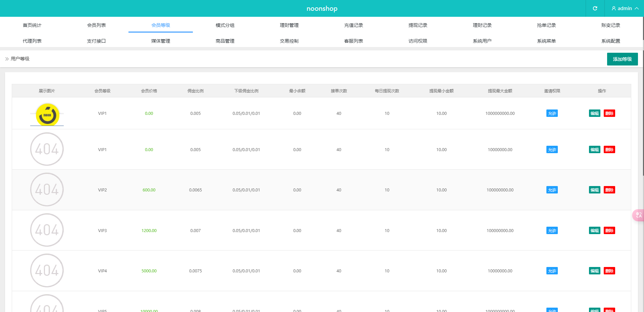Click 删除 in the VIP2 row
Viewport: 644px width, 312px height.
tap(609, 190)
